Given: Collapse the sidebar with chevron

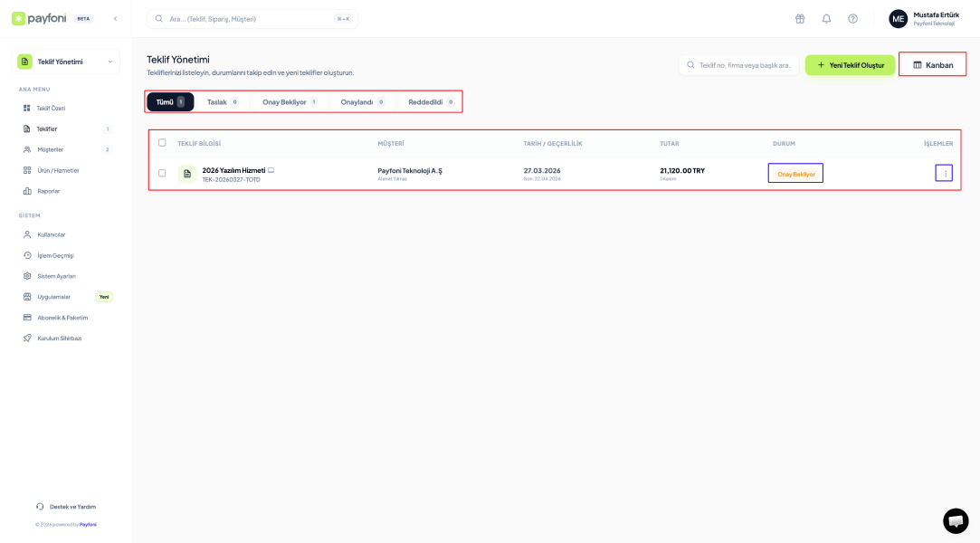Looking at the screenshot, I should 115,18.
